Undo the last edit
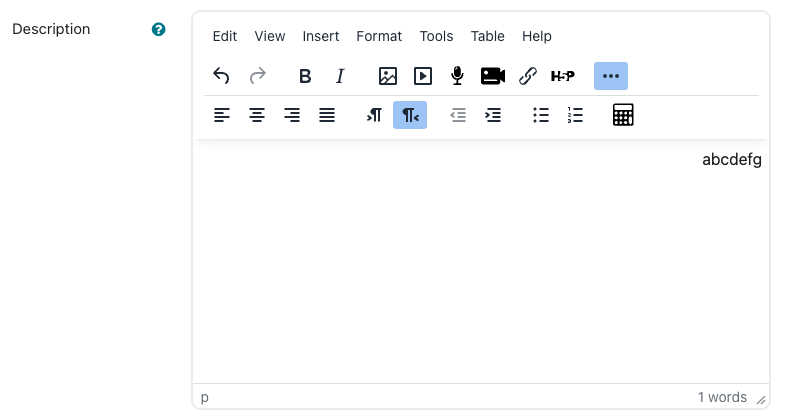 click(x=221, y=76)
